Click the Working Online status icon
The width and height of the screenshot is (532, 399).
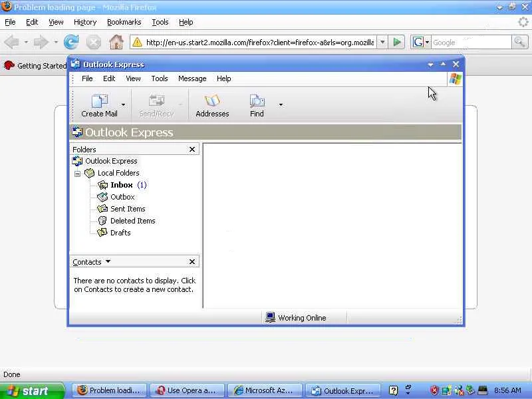[270, 317]
